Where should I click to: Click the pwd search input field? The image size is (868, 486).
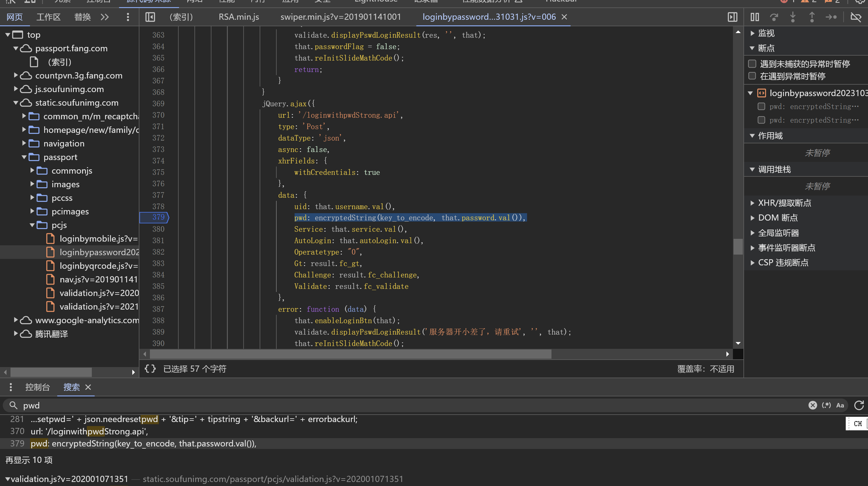tap(404, 405)
